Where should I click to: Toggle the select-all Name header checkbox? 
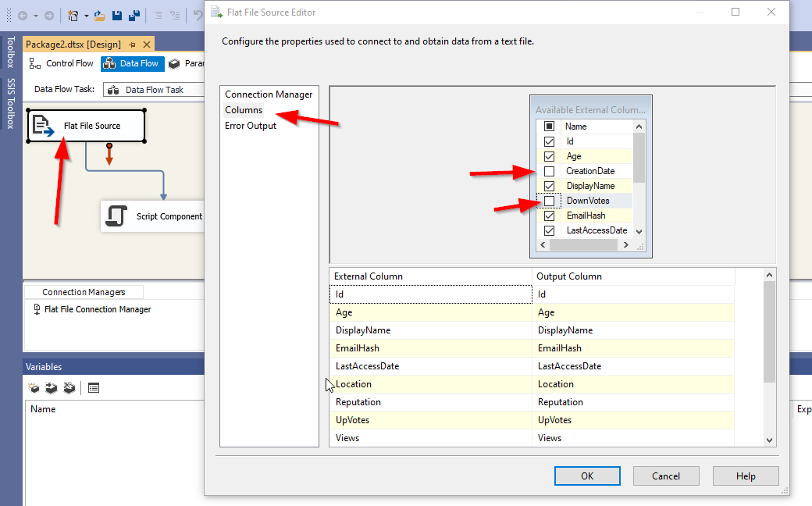pos(550,126)
